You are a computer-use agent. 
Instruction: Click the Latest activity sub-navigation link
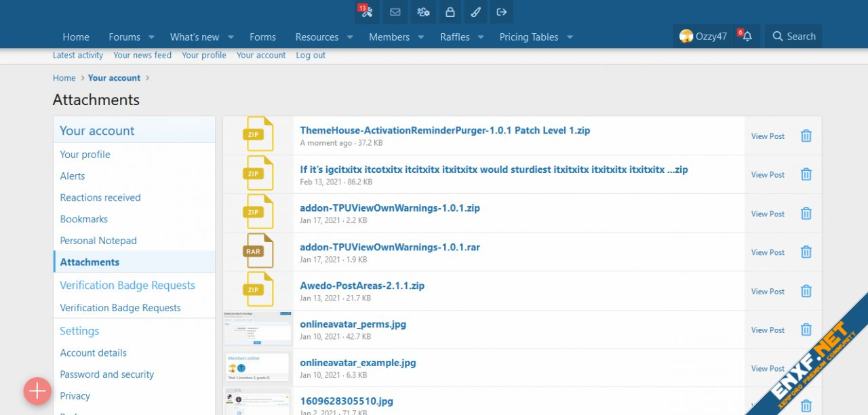pyautogui.click(x=78, y=56)
